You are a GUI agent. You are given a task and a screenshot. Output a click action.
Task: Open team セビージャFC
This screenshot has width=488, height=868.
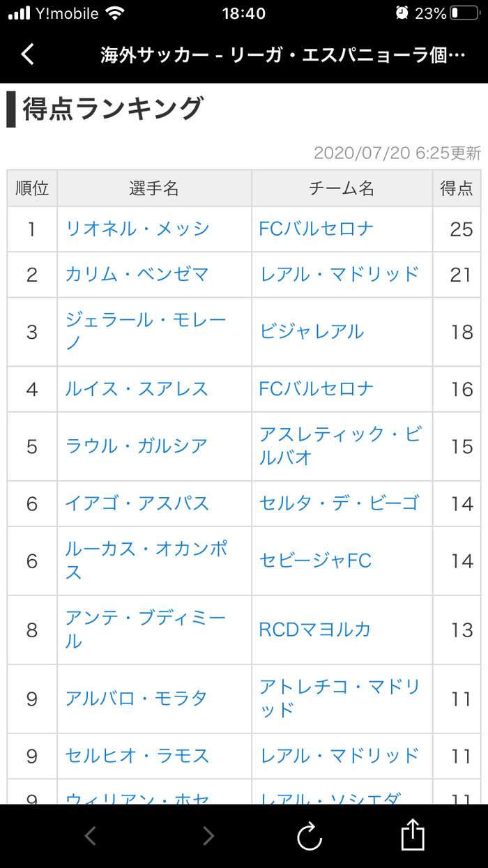coord(316,561)
